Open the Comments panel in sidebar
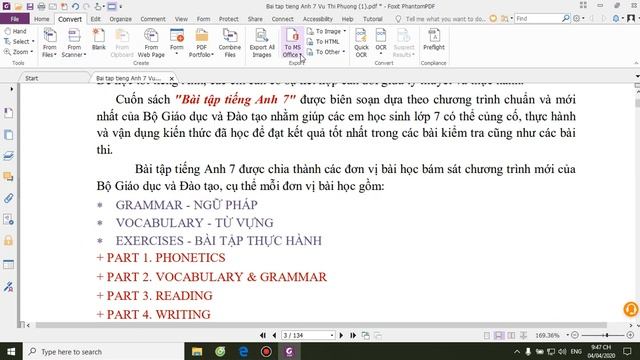This screenshot has height=360, width=640. point(9,177)
